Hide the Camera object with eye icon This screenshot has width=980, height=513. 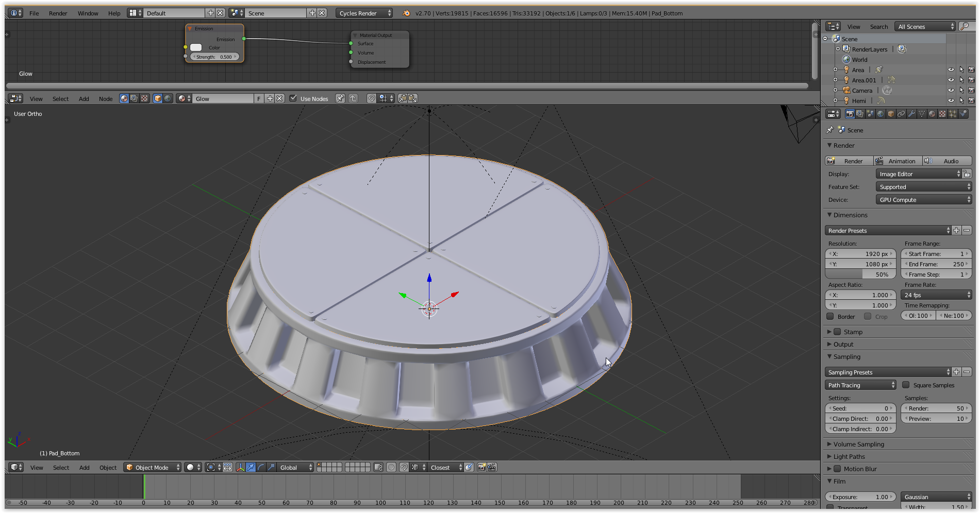tap(951, 90)
